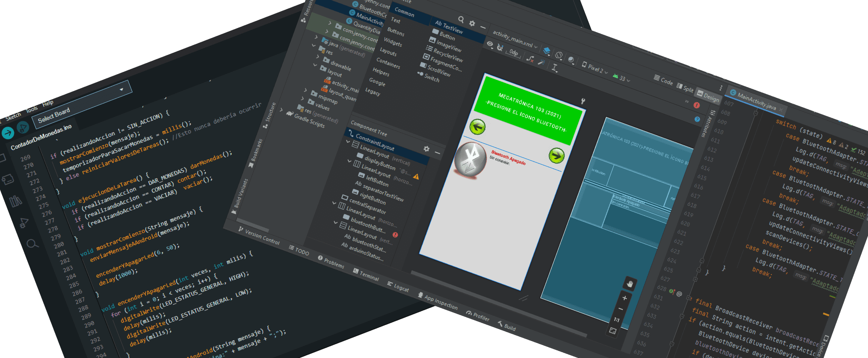This screenshot has height=358, width=868.
Task: Open the Arduino sidebar Search icon
Action: click(32, 244)
